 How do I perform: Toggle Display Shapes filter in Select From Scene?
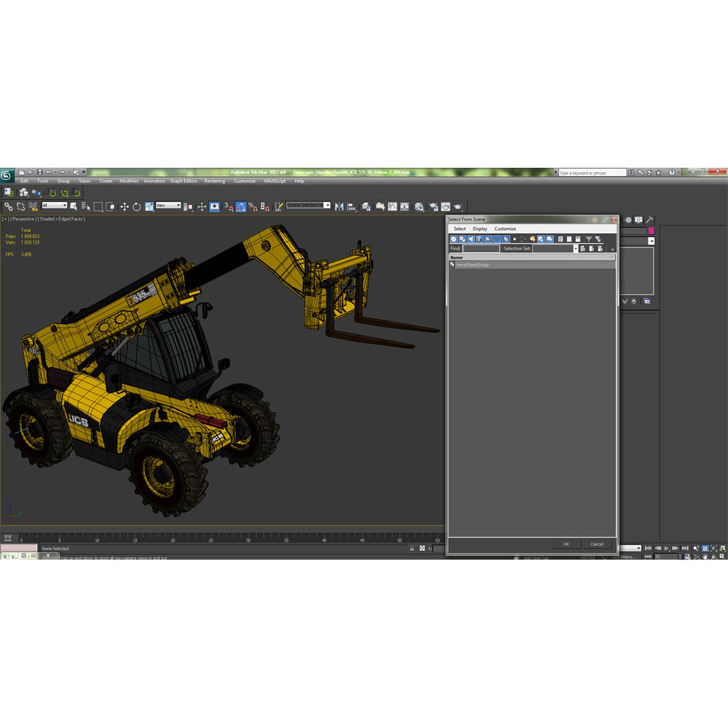(x=462, y=239)
